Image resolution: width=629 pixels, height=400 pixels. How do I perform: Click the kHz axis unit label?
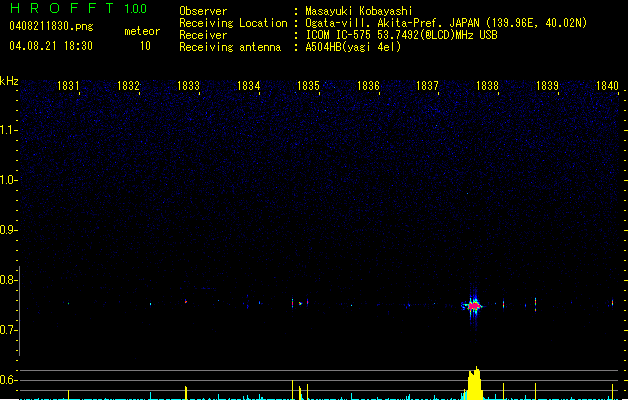9,80
